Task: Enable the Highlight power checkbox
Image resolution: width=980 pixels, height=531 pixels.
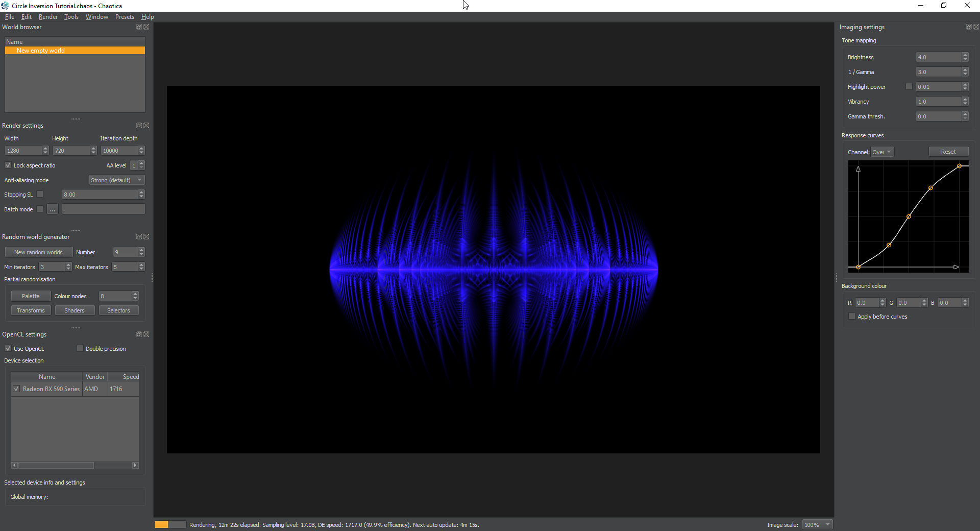Action: pos(909,87)
